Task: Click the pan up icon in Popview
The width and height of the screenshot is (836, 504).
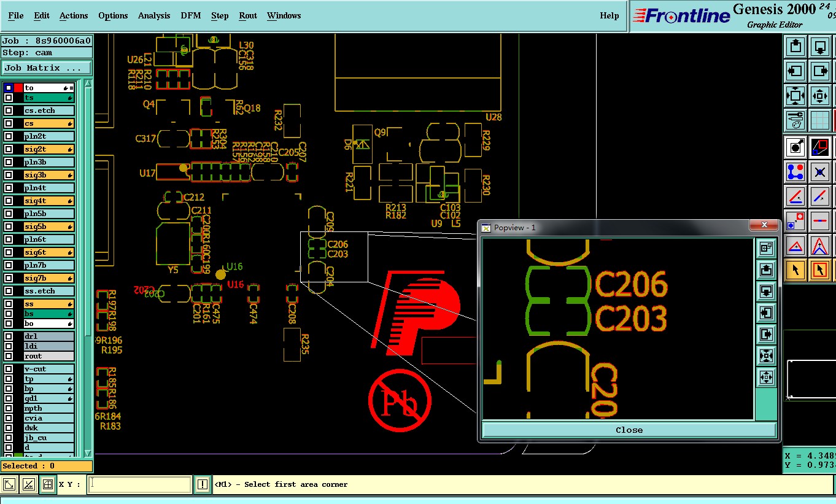Action: tap(766, 269)
